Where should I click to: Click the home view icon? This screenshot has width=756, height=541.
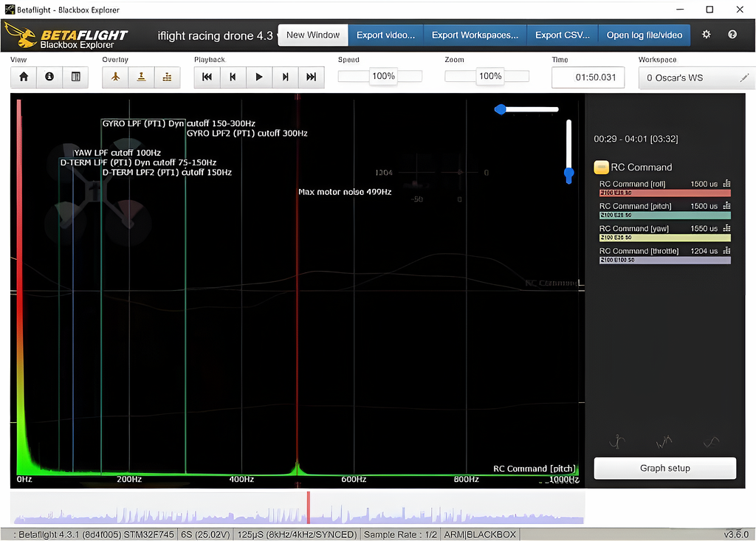coord(24,77)
